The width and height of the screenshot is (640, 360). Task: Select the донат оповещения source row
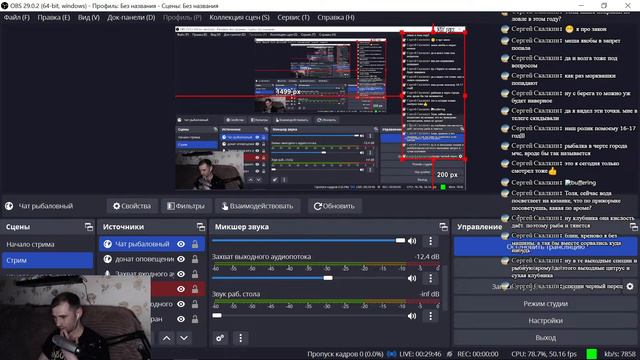tap(152, 259)
